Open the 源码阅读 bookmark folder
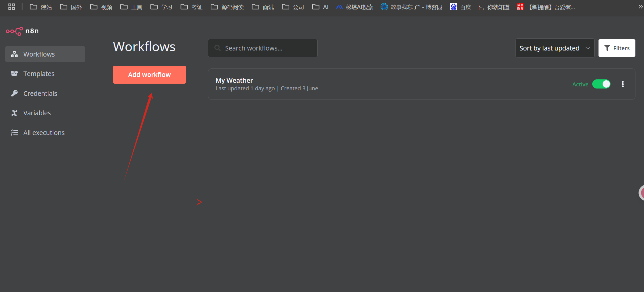The height and width of the screenshot is (292, 644). coord(227,7)
